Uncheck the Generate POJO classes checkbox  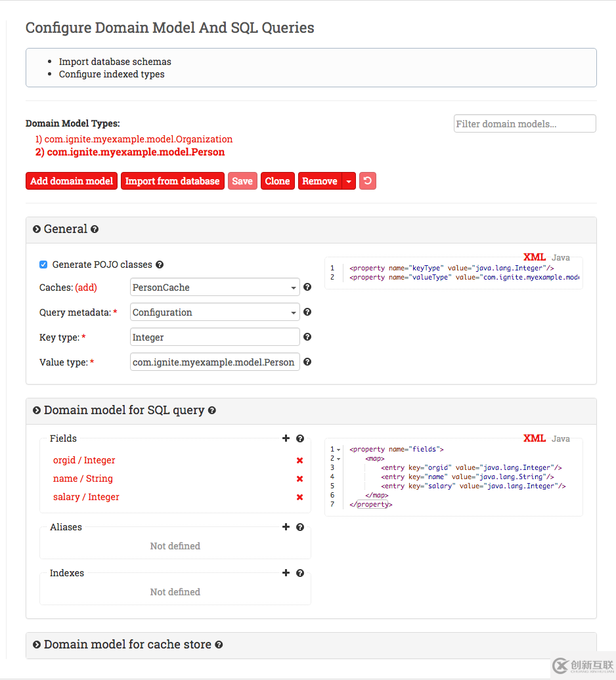coord(43,264)
